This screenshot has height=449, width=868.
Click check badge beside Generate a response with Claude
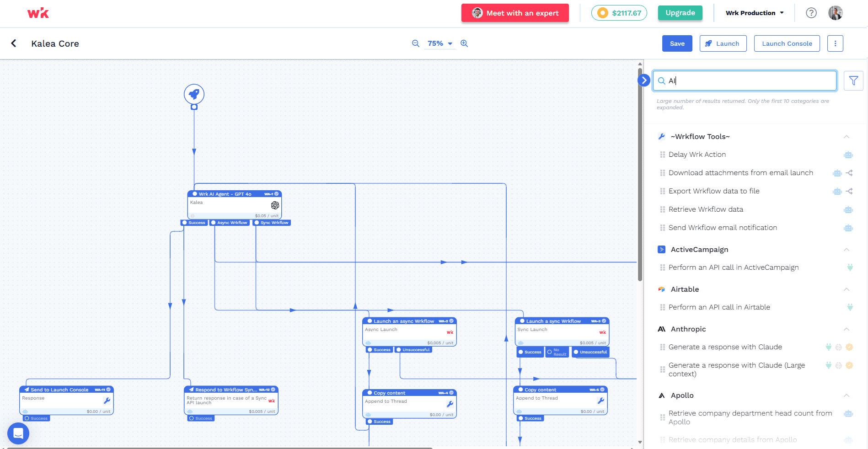coord(849,347)
